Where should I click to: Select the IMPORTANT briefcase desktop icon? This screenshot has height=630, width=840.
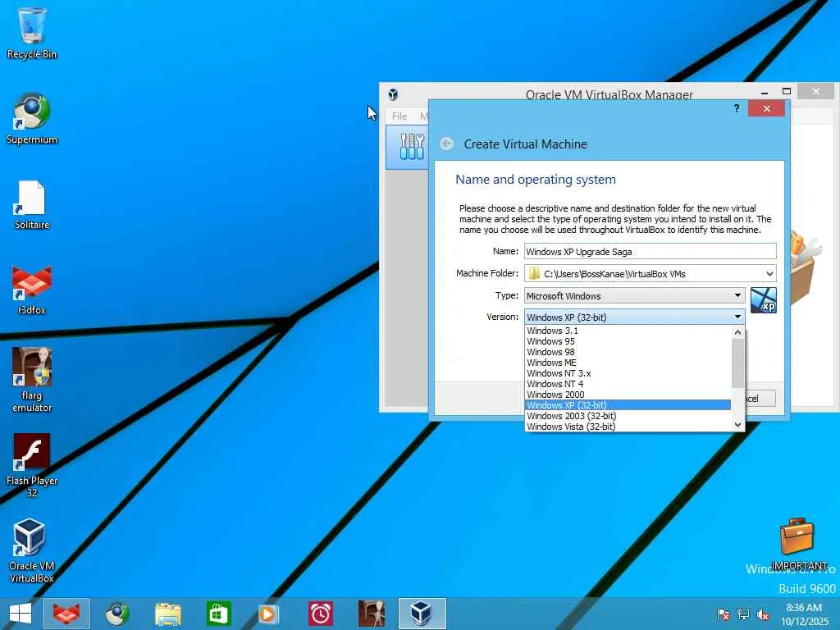(x=797, y=543)
